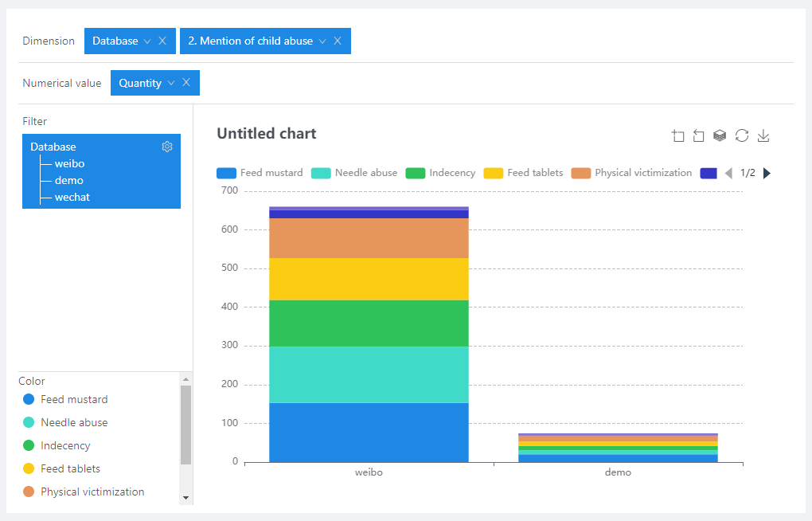Remove the Database dimension with its X

tap(162, 41)
